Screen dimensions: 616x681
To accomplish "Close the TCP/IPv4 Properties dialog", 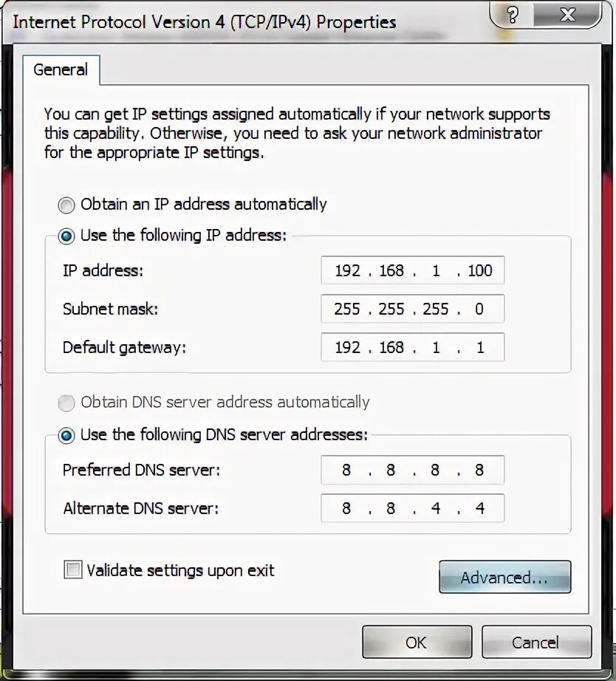I will pyautogui.click(x=567, y=16).
